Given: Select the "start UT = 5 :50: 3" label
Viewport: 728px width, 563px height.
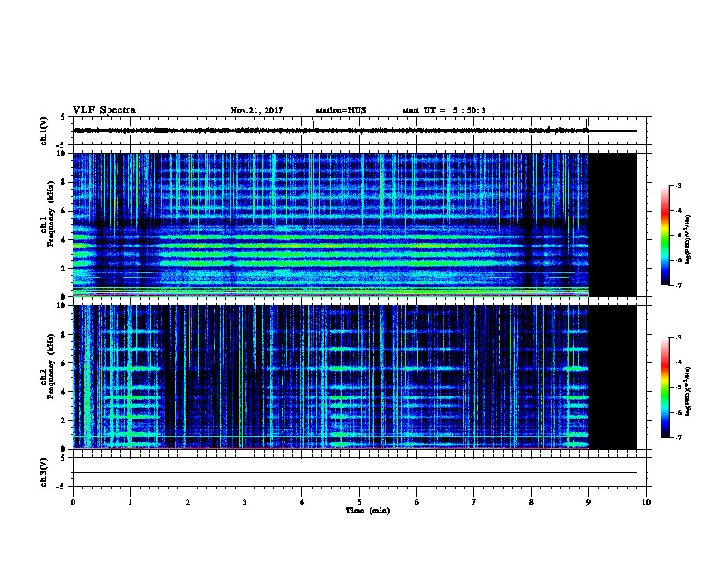Looking at the screenshot, I should (x=444, y=110).
